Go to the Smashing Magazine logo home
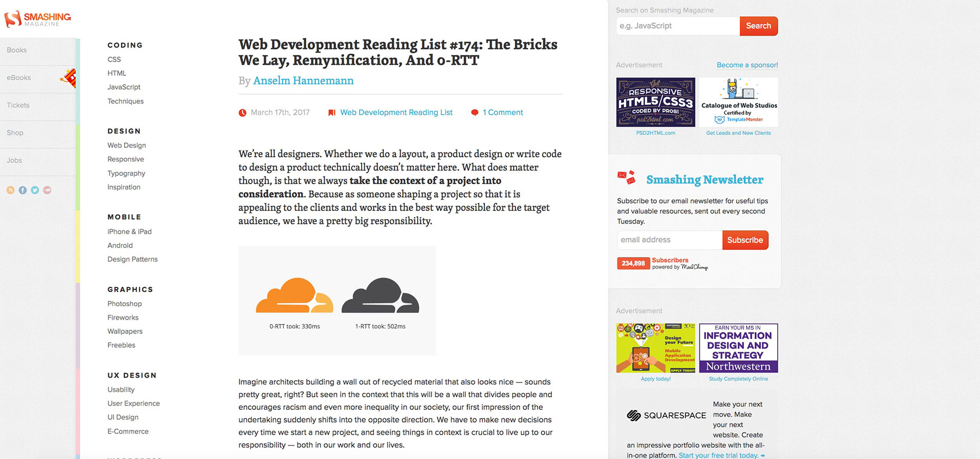This screenshot has width=980, height=459. pyautogui.click(x=37, y=19)
